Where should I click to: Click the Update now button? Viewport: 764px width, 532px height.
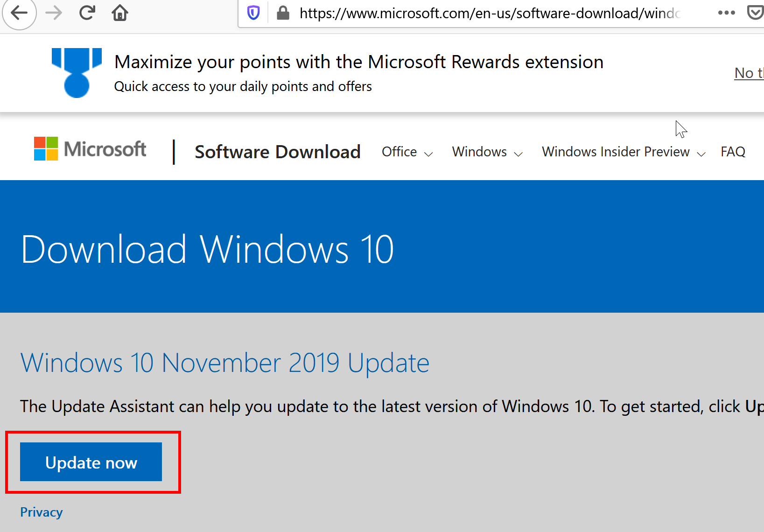click(x=91, y=462)
